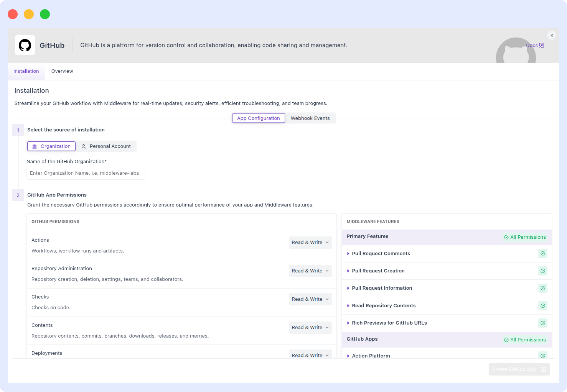Click the external link icon on Create GitHub App
Screen dimensions: 567x392
click(543, 369)
